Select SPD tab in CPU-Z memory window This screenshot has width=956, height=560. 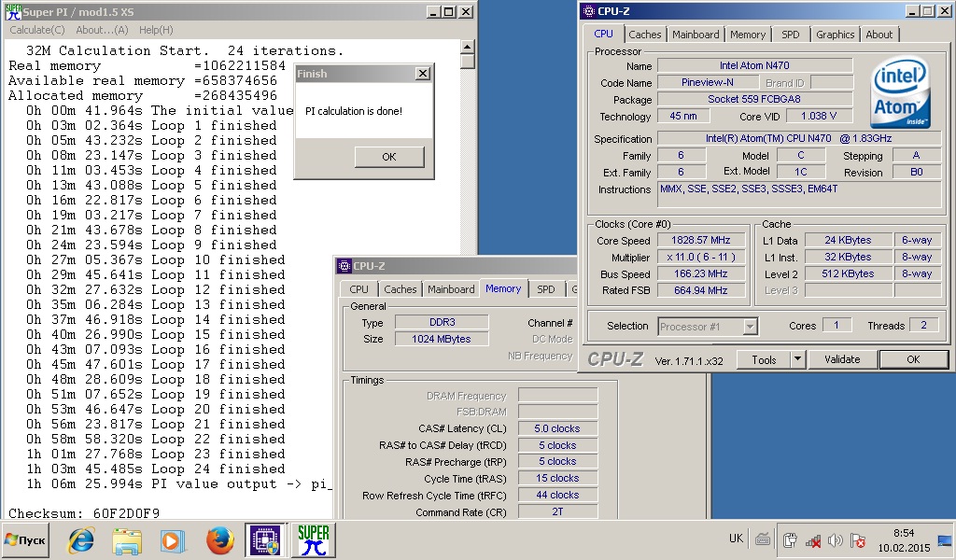[545, 289]
